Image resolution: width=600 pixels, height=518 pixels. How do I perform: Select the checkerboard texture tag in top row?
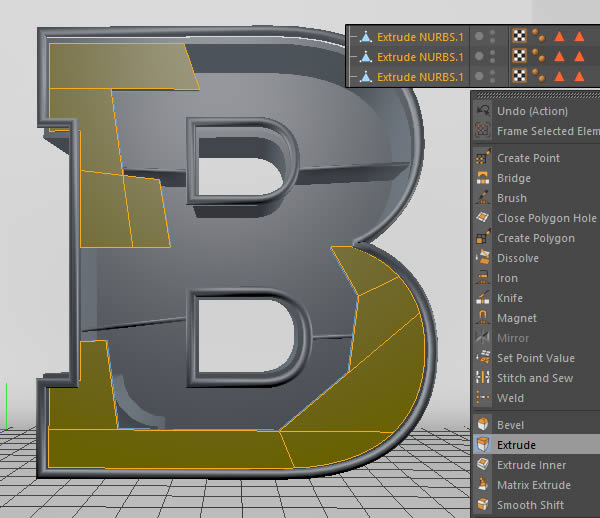[x=519, y=36]
